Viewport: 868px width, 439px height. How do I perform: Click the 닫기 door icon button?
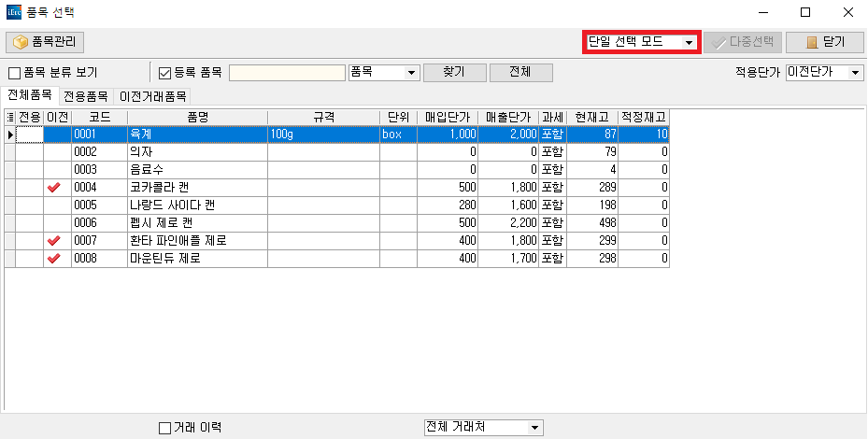click(x=823, y=42)
